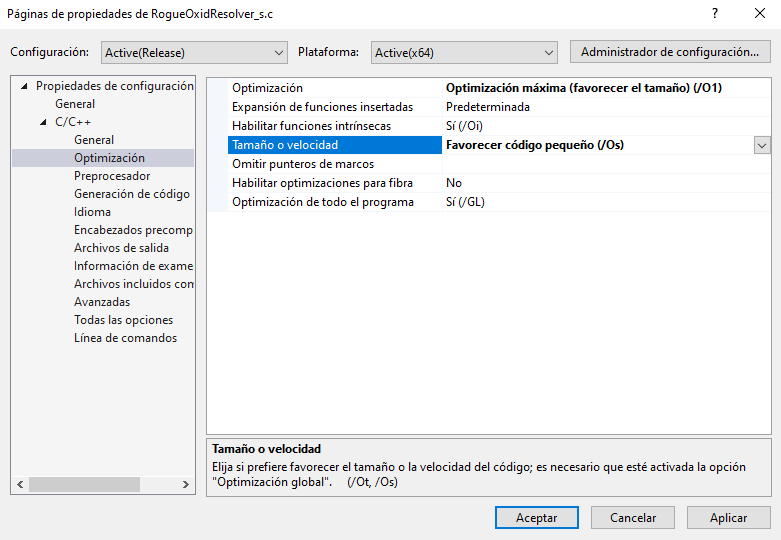Select Generación de código tree item
Image resolution: width=781 pixels, height=540 pixels.
131,194
